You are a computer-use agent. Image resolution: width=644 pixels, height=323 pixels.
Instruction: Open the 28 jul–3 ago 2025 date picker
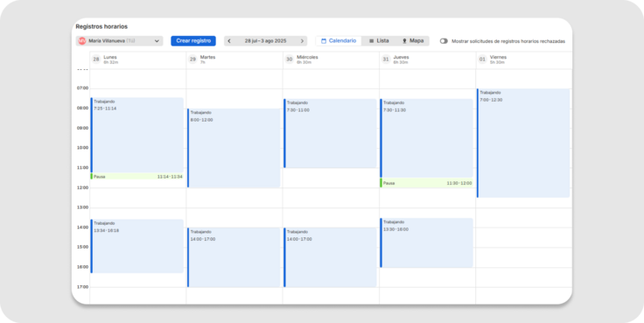click(x=266, y=41)
